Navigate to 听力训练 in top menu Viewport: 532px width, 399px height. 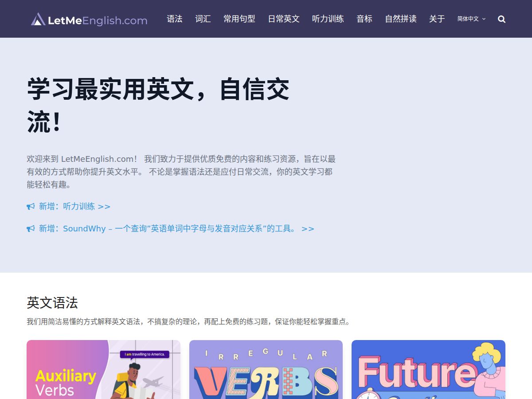pos(328,19)
